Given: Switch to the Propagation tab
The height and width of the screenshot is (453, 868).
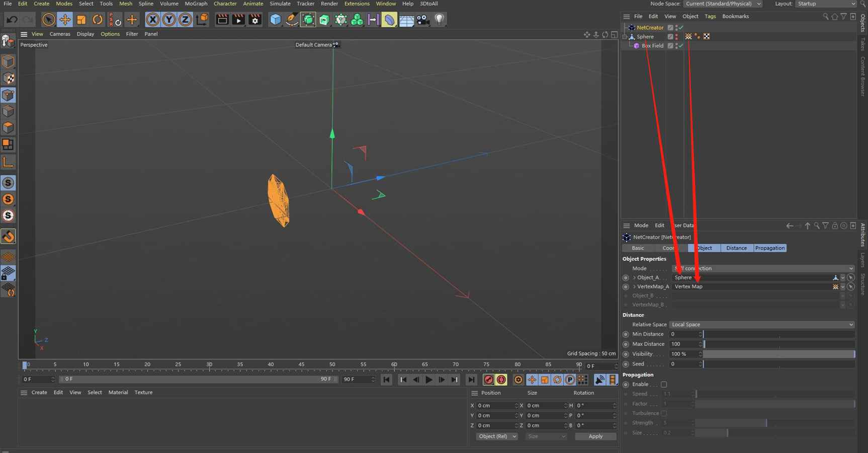Looking at the screenshot, I should 769,248.
